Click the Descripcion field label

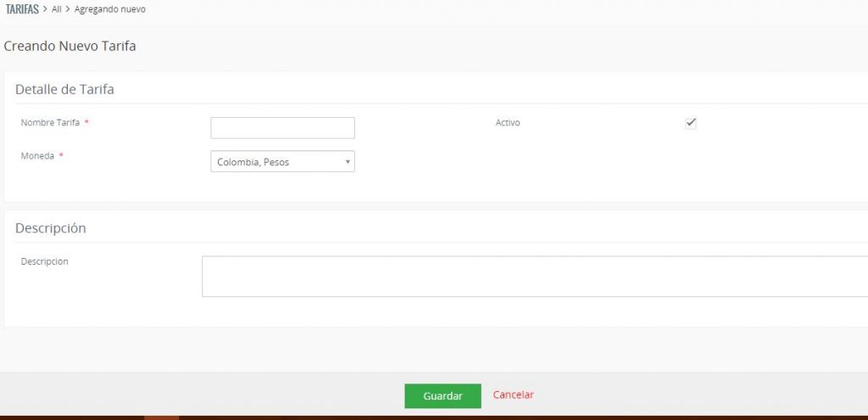(44, 261)
